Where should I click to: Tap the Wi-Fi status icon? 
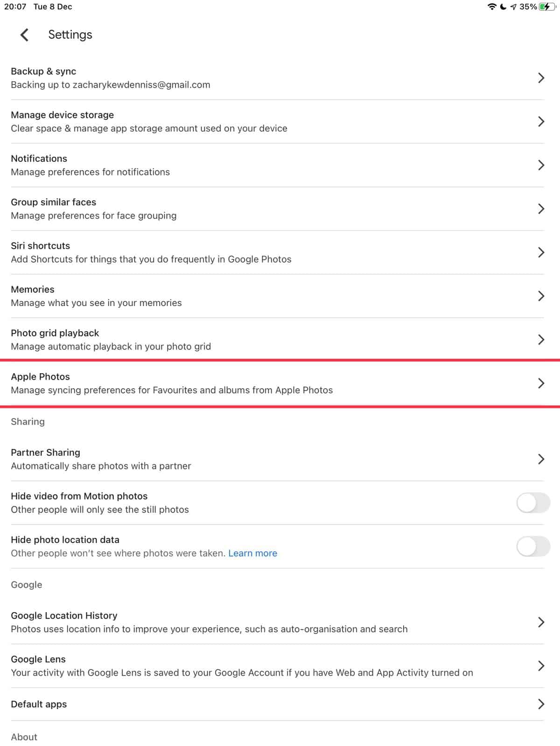coord(491,7)
